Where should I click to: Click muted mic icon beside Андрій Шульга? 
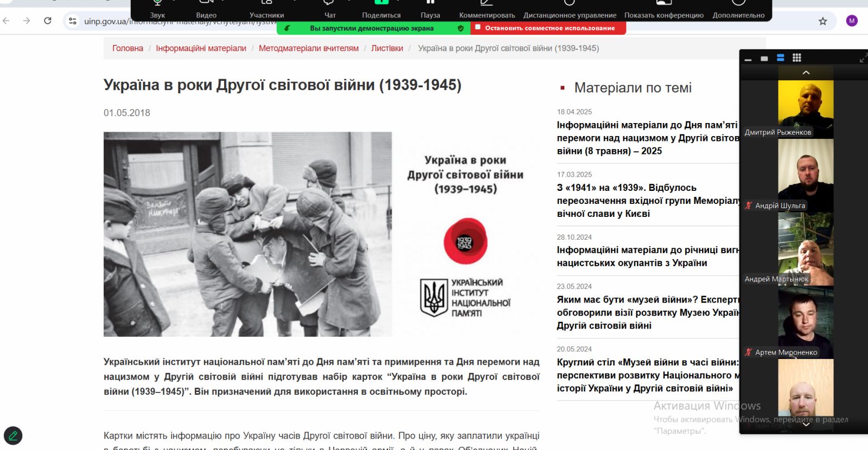pyautogui.click(x=749, y=205)
